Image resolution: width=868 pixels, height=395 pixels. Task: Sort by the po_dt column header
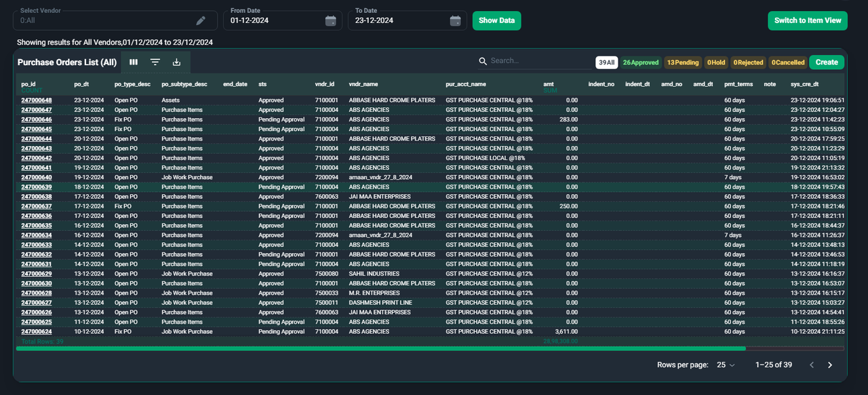[81, 84]
